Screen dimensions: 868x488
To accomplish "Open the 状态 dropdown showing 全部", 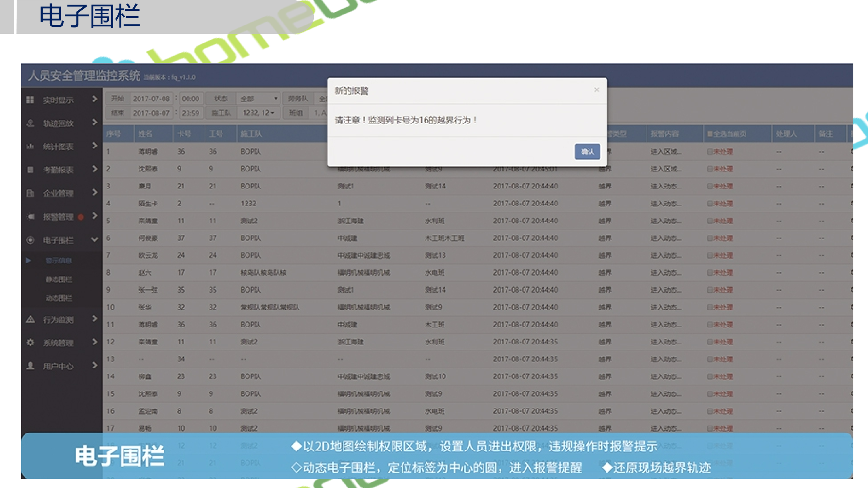I will (258, 99).
